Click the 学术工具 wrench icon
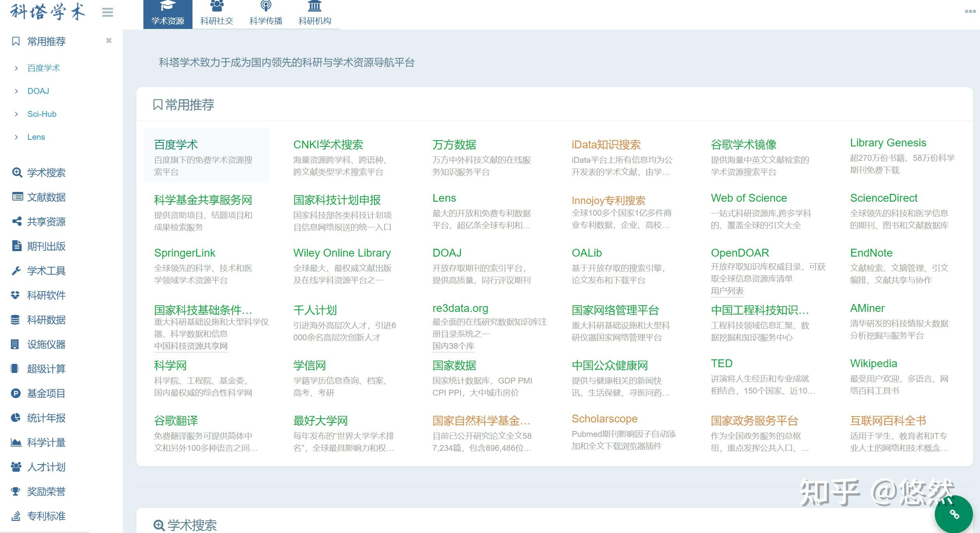 click(16, 271)
